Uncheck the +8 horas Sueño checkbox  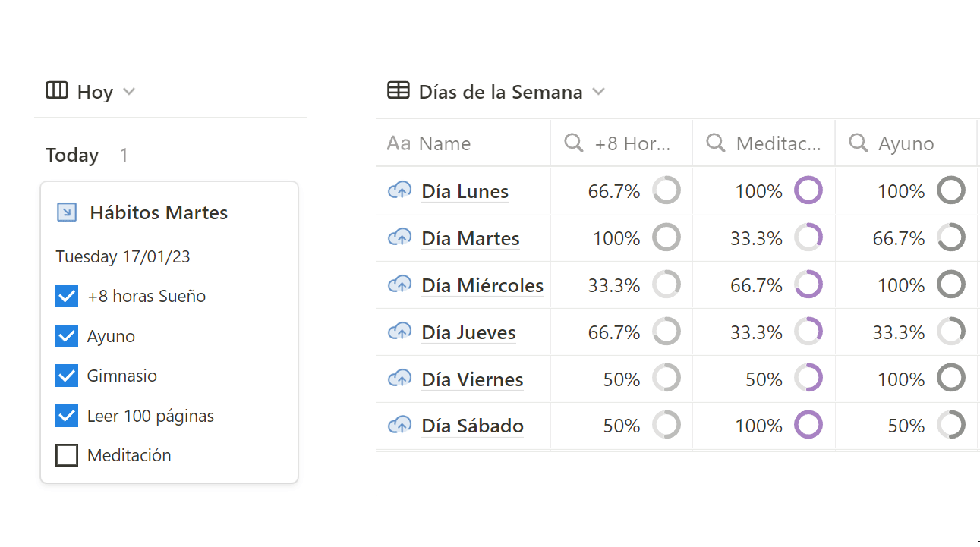pos(67,296)
